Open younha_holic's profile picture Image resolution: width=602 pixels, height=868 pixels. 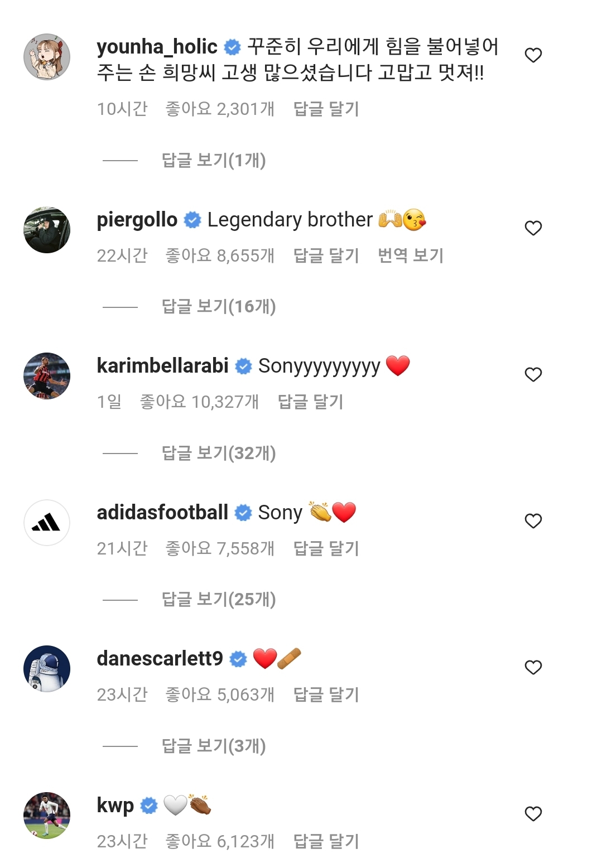47,57
